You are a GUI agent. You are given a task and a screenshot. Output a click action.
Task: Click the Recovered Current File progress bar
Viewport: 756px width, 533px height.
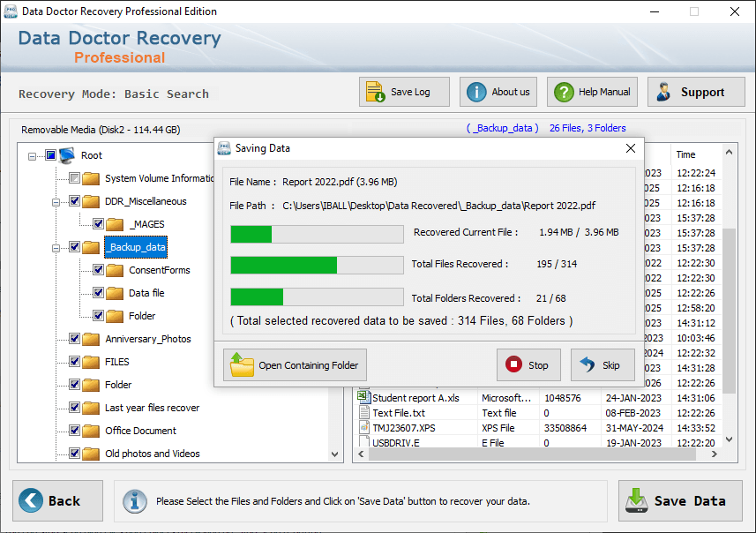[x=317, y=235]
